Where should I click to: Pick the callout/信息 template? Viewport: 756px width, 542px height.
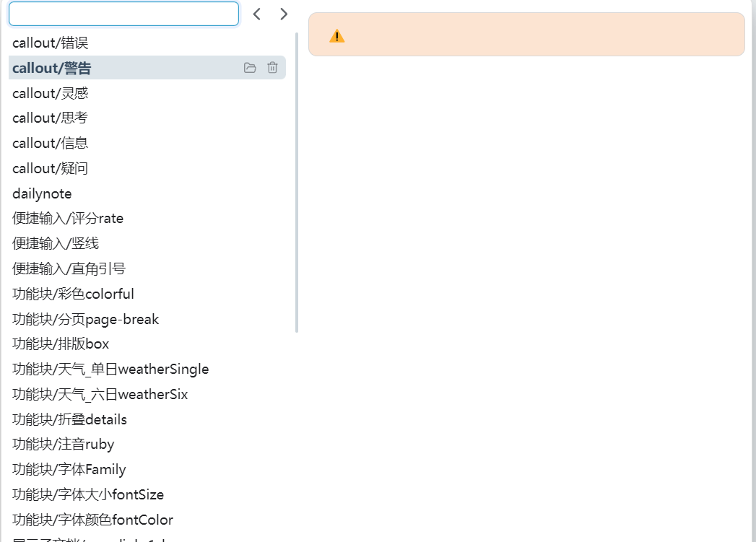point(51,143)
